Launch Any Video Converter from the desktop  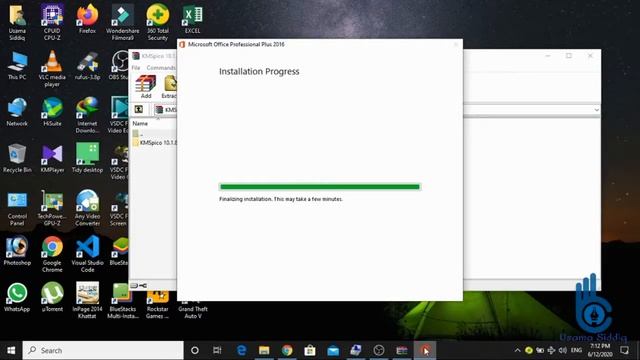[87, 208]
